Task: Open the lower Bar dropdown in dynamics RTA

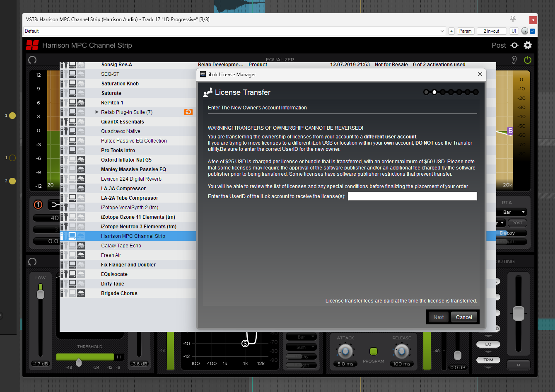Action: [301, 337]
